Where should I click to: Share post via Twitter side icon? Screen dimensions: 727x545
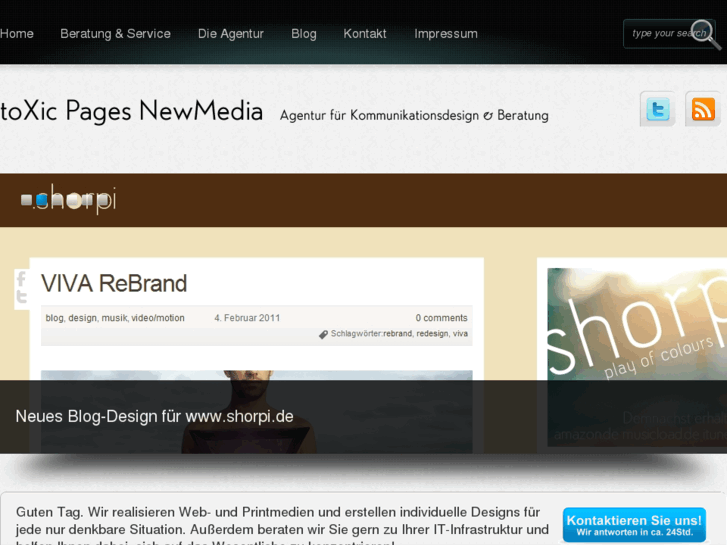tap(21, 297)
